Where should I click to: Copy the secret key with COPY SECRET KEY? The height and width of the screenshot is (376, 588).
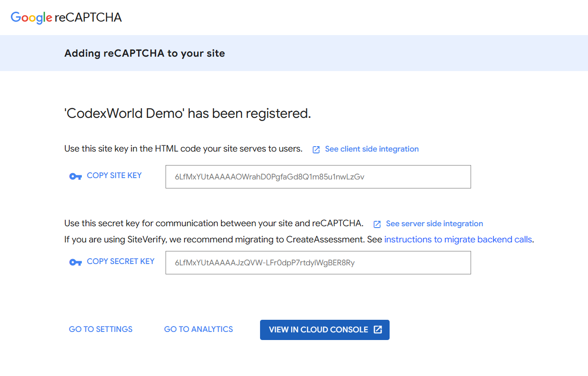121,261
